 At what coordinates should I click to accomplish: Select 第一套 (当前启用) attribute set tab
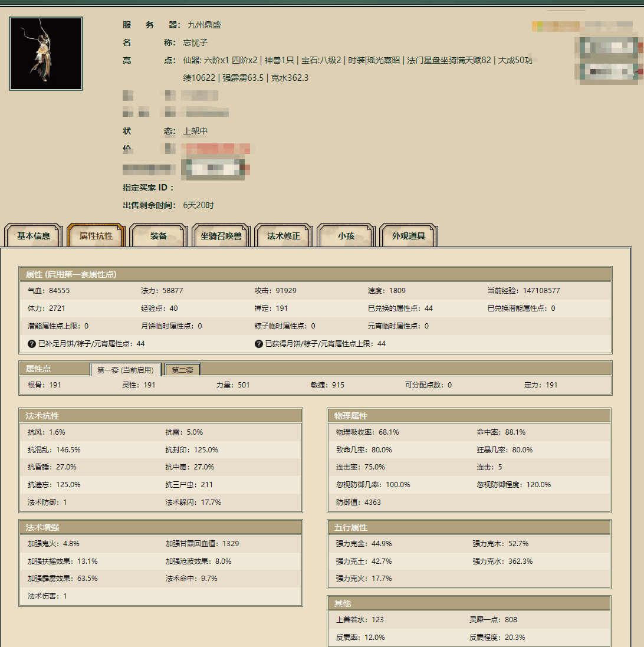tap(126, 370)
